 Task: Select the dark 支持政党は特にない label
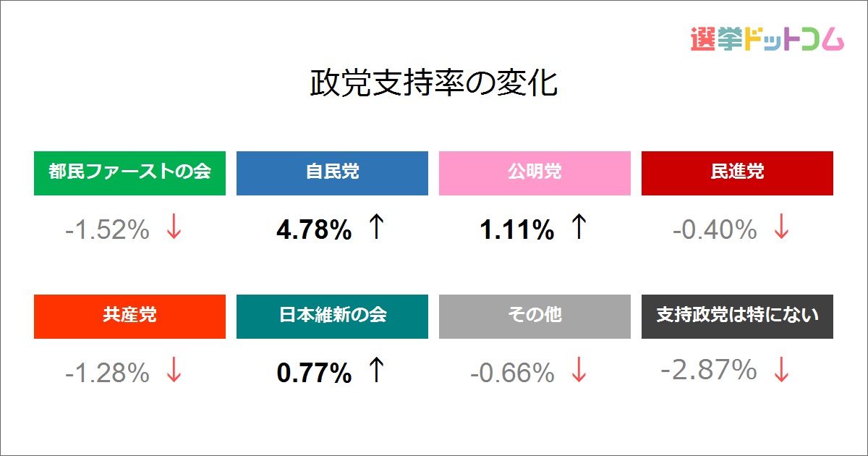point(737,316)
